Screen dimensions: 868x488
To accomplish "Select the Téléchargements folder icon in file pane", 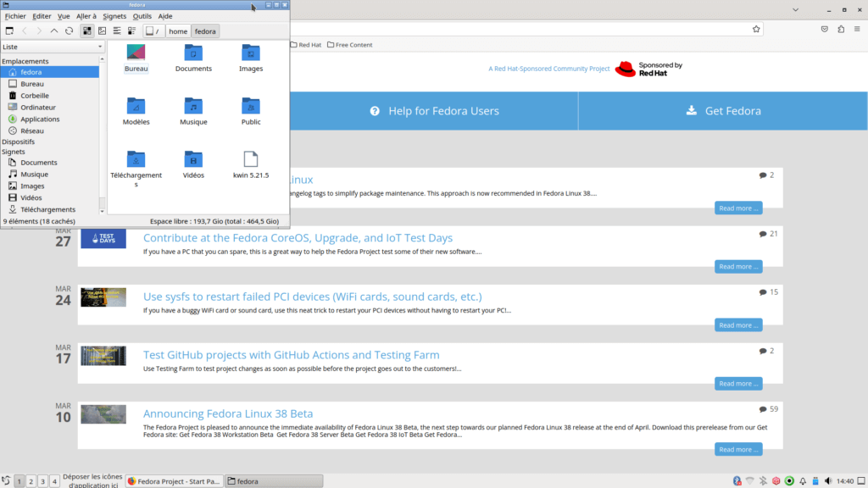I will [136, 158].
